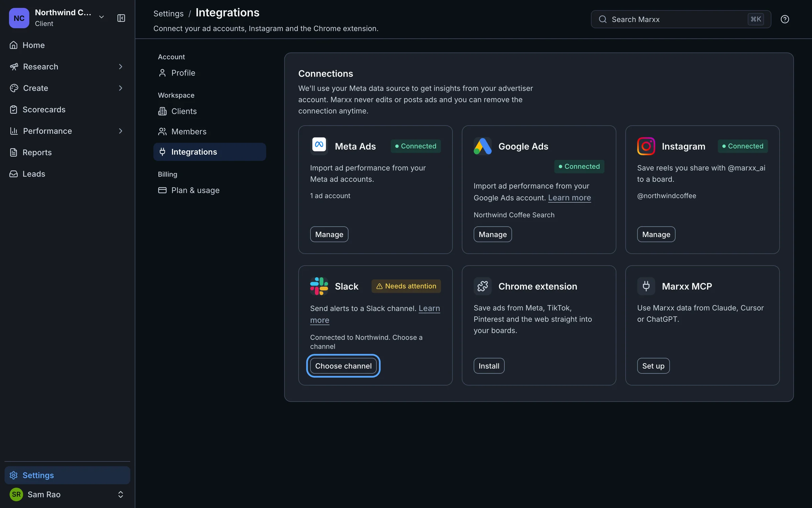
Task: Click the Google Ads Connected badge
Action: pyautogui.click(x=579, y=166)
